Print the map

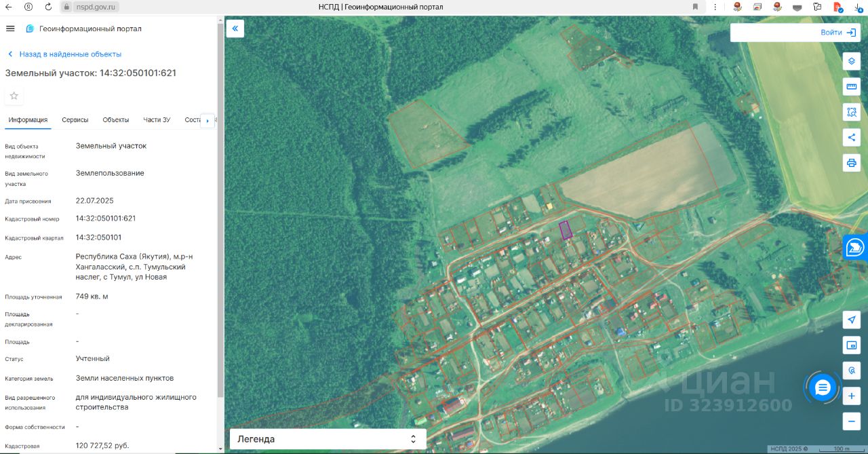[x=852, y=163]
